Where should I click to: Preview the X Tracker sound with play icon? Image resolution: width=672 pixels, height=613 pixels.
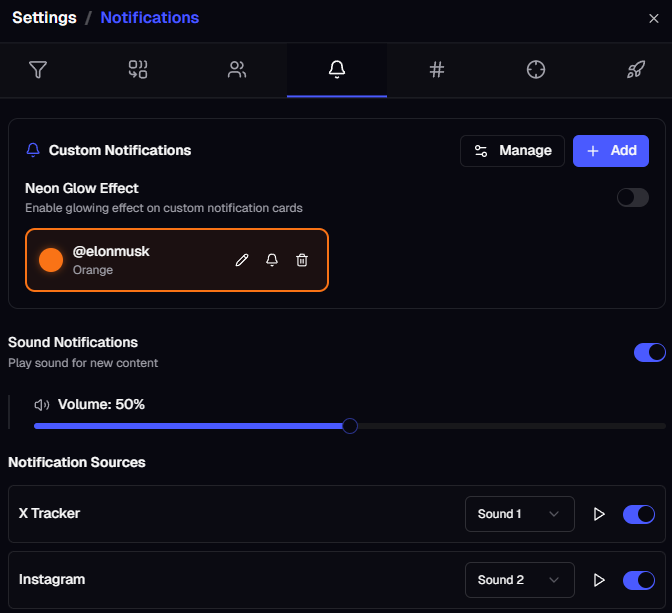(x=599, y=514)
